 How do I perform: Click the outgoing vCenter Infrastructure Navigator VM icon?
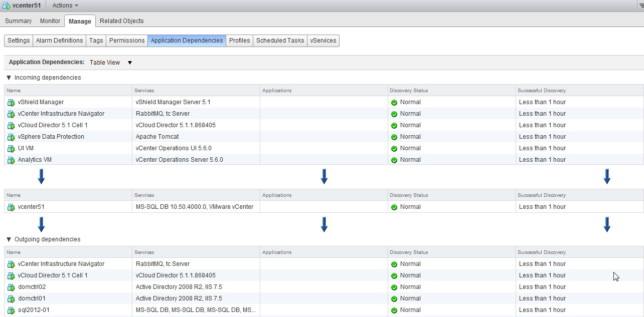tap(11, 264)
